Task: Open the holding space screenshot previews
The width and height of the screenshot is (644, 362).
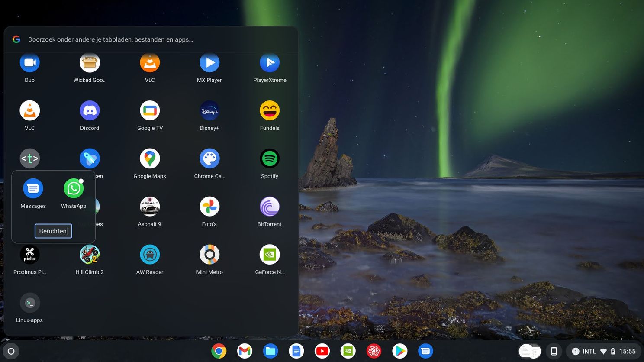Action: [530, 351]
